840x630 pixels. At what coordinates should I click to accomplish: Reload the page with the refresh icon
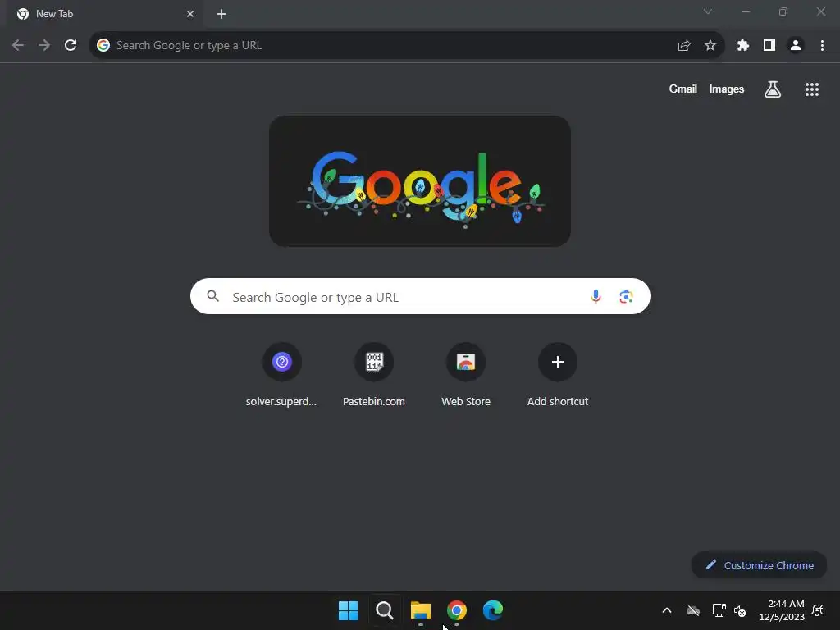[x=71, y=46]
